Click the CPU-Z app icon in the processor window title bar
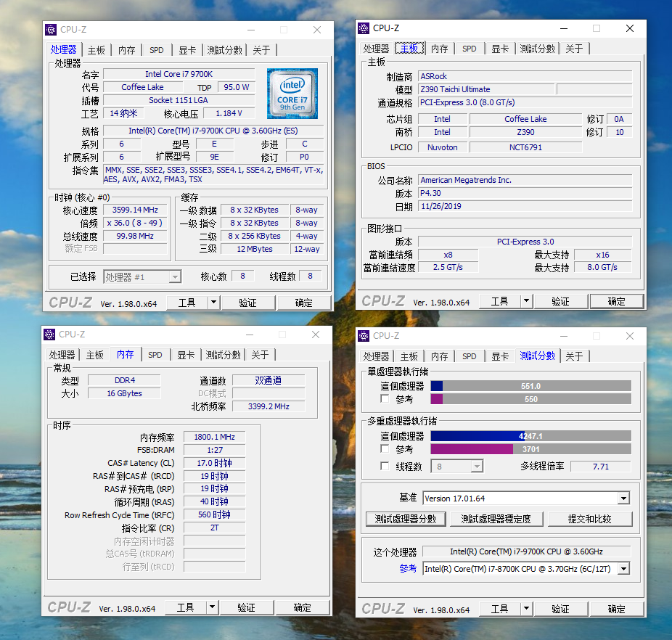 (x=51, y=30)
